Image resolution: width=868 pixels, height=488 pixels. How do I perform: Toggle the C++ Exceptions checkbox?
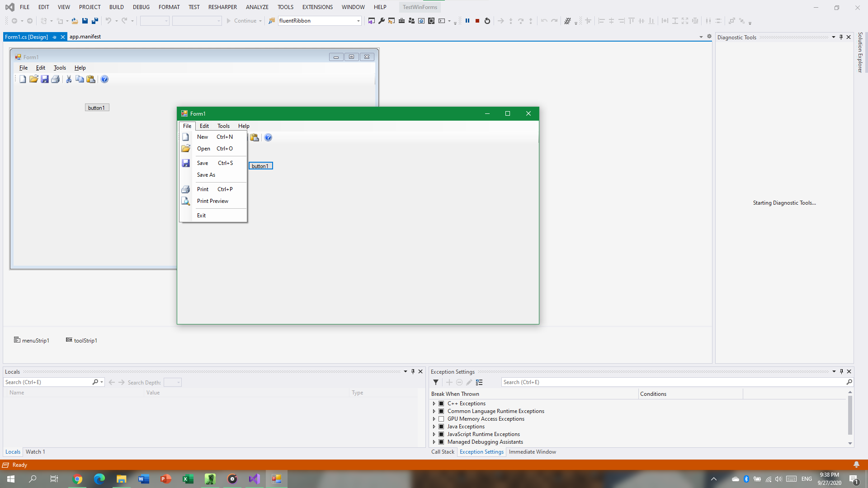(441, 404)
